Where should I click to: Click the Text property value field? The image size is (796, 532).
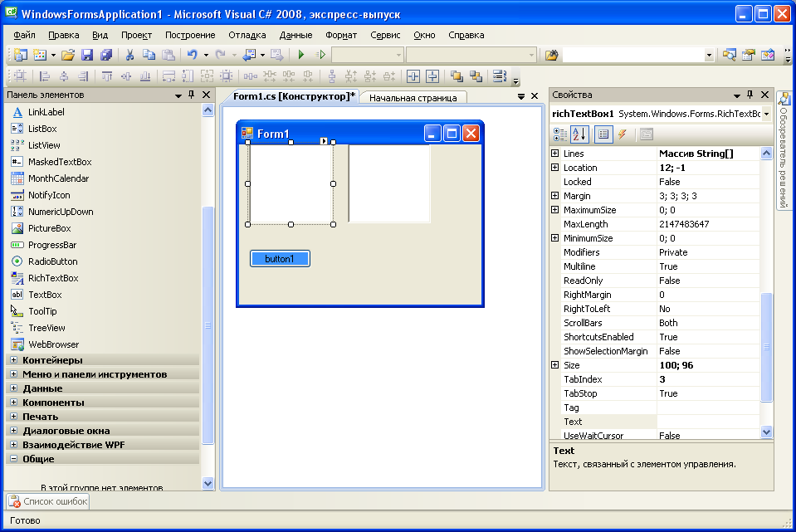click(708, 422)
